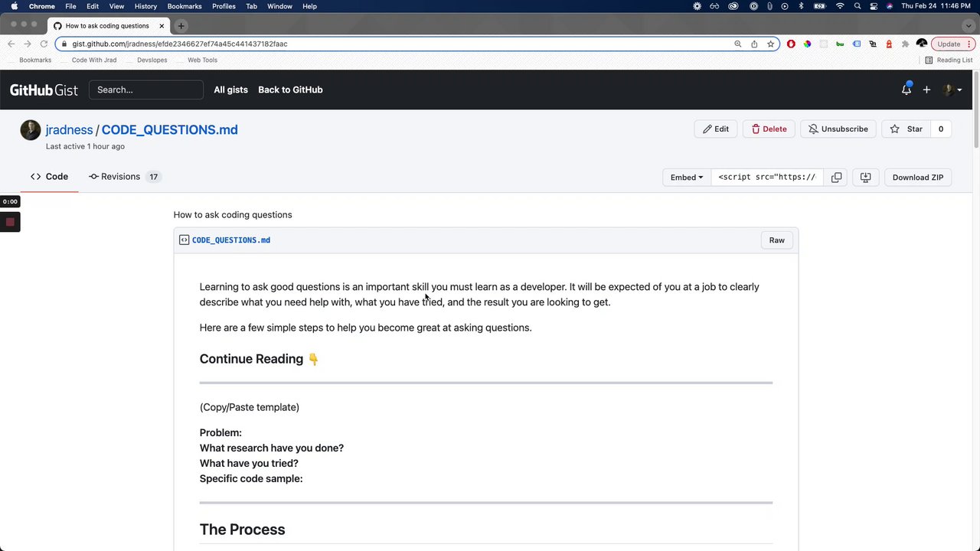
Task: Open the Bookmarks menu in menu bar
Action: (x=185, y=6)
